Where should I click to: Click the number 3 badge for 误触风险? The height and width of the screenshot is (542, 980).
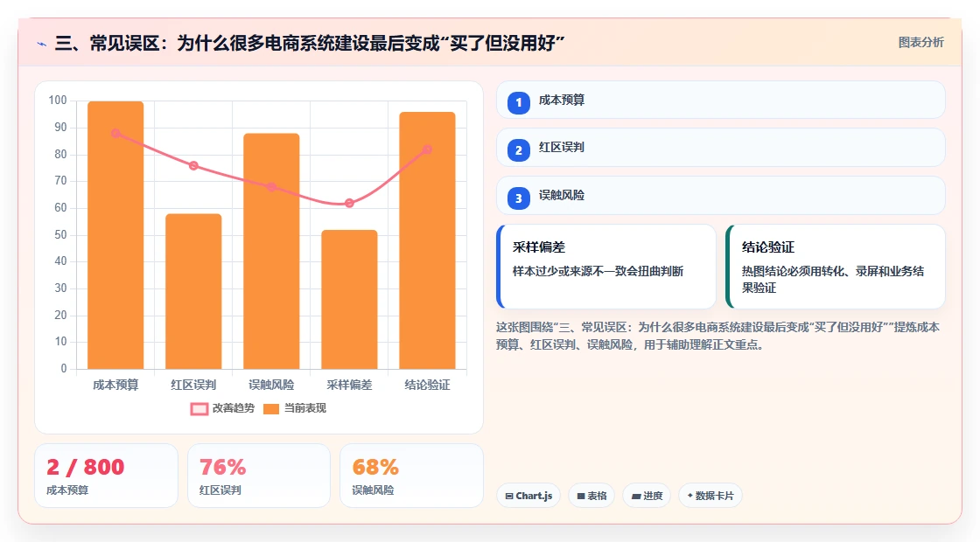(519, 198)
